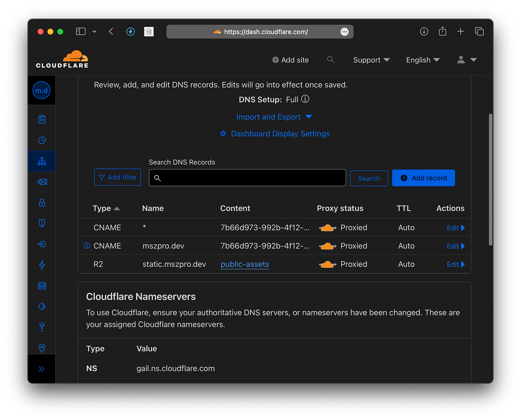Click the Proxy status column header

pyautogui.click(x=340, y=209)
